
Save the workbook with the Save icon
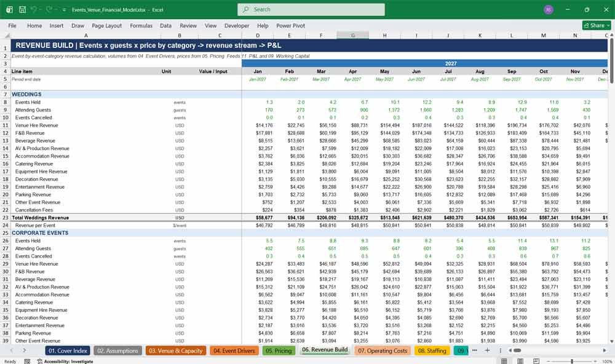[22, 9]
